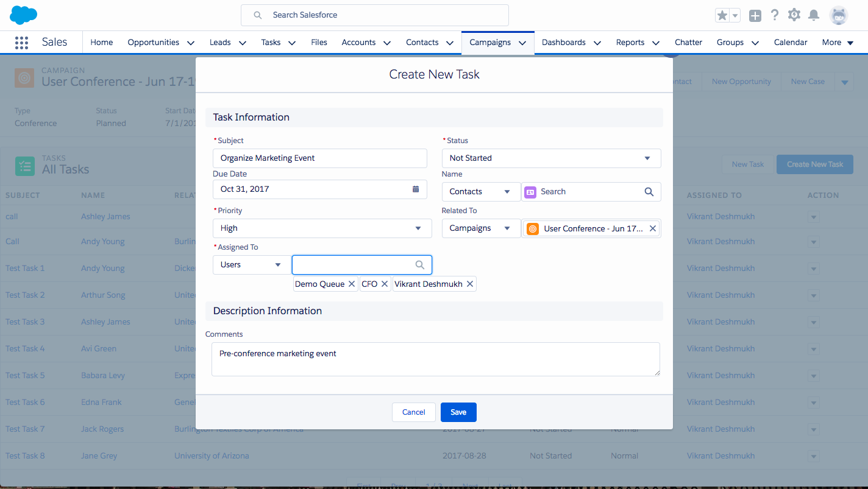Screen dimensions: 868x489
Task: Open Setup via the gear icon
Action: coord(794,15)
